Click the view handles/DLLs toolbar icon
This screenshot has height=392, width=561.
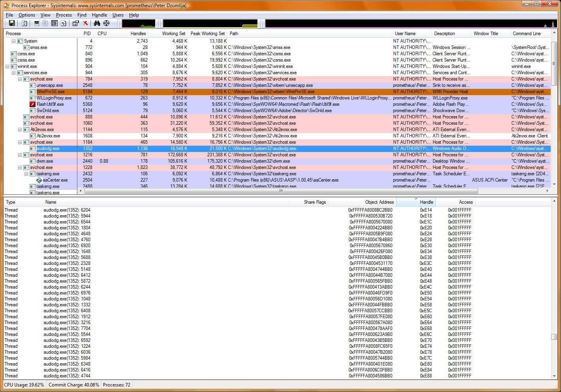pyautogui.click(x=63, y=23)
